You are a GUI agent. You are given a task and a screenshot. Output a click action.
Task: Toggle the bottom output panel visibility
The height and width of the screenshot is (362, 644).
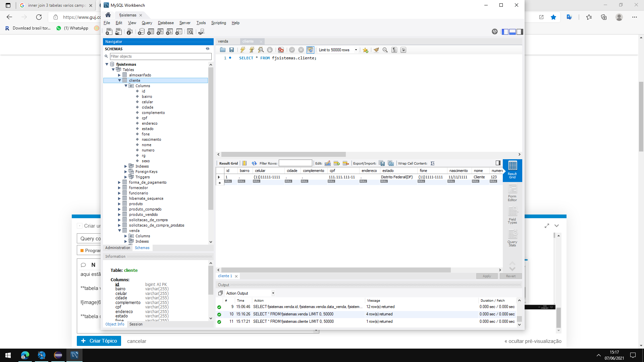(x=512, y=32)
